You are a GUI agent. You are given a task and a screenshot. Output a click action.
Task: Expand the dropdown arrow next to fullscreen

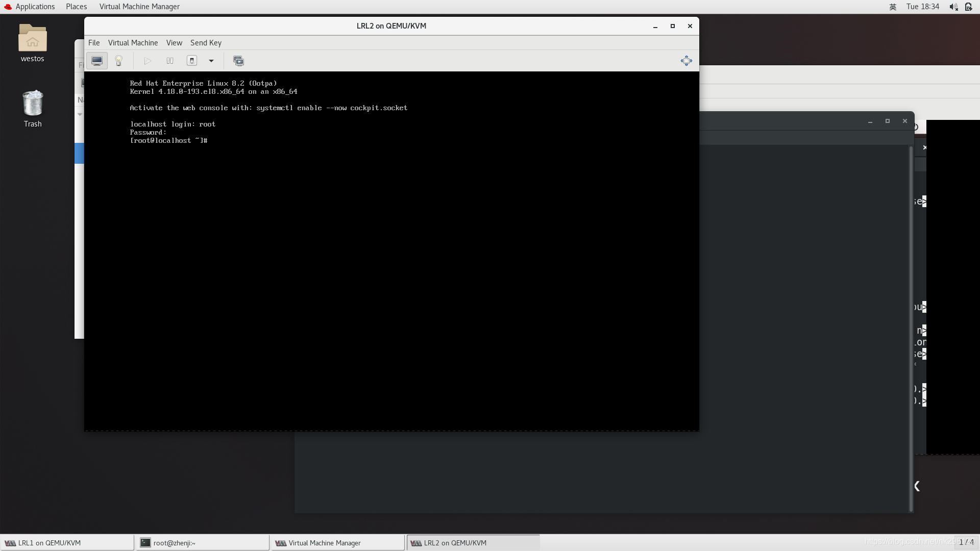point(211,61)
